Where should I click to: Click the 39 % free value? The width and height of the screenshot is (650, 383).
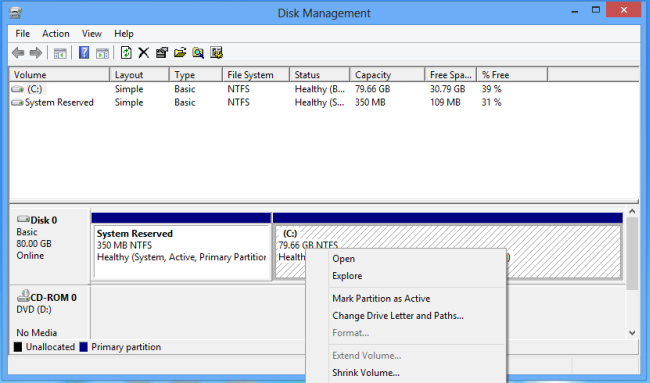pyautogui.click(x=491, y=89)
